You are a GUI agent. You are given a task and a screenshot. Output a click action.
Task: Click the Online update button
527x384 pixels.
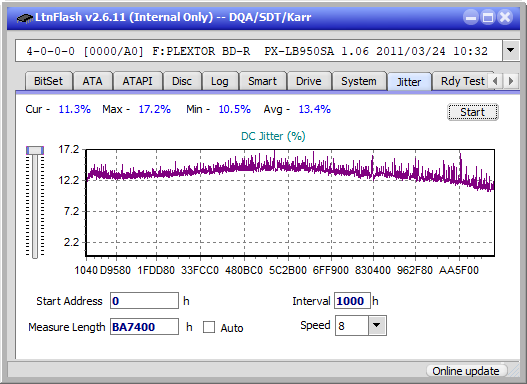coord(466,371)
